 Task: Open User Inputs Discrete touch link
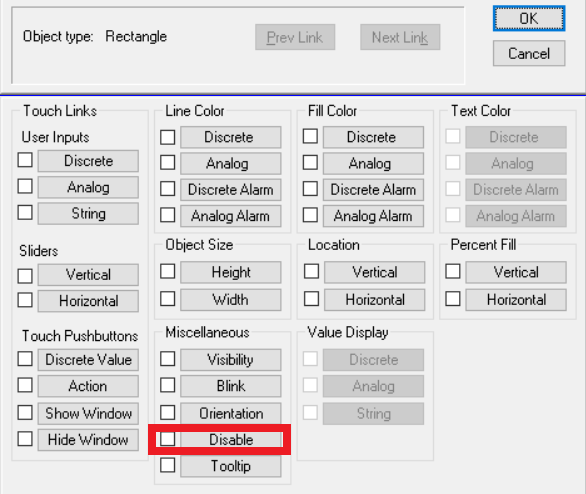[x=88, y=161]
